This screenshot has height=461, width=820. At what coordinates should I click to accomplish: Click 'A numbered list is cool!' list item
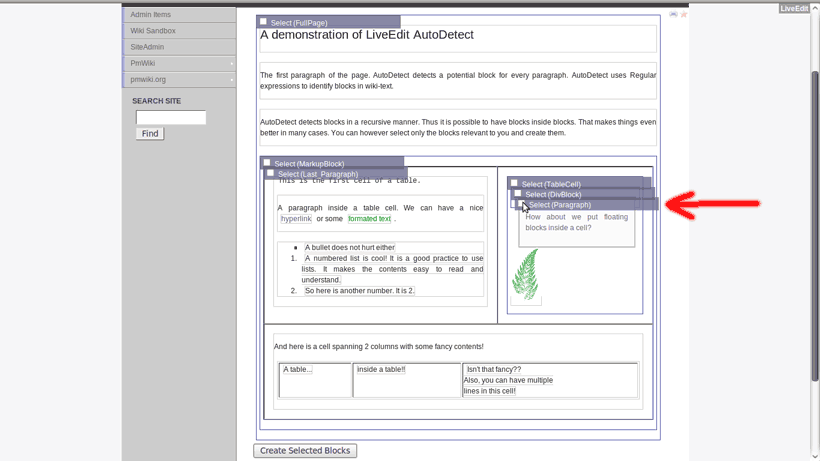point(392,269)
